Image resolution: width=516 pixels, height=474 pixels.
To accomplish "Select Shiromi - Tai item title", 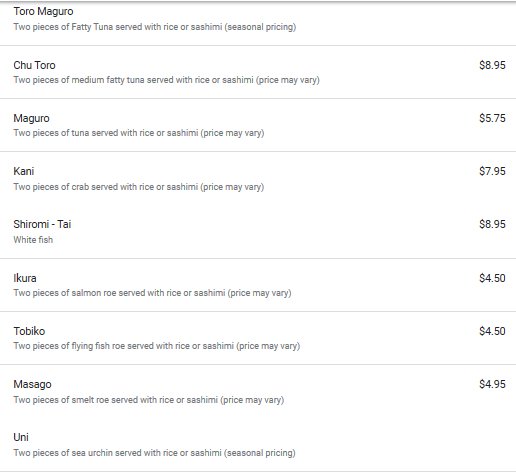I will (42, 224).
